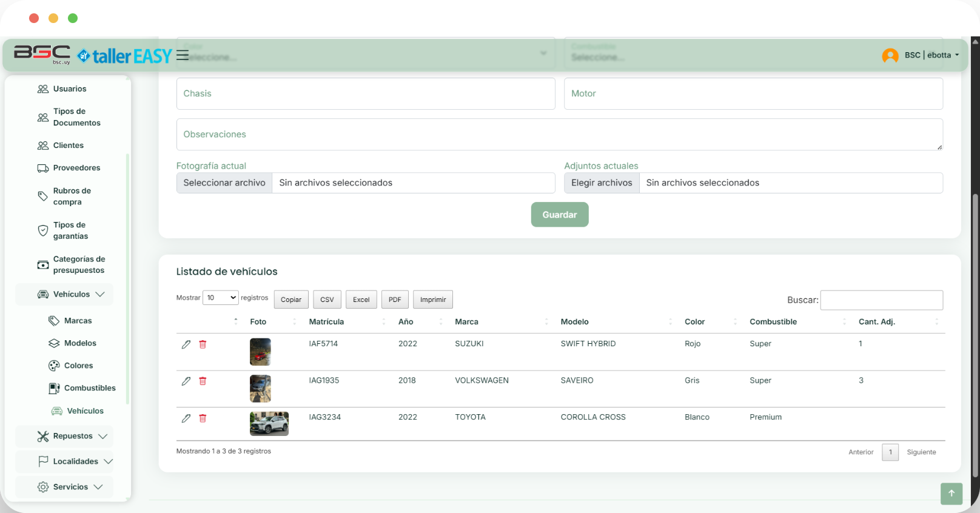Image resolution: width=980 pixels, height=513 pixels.
Task: Click the pencil icon for TOYOTA Corolla Cross
Action: point(186,418)
